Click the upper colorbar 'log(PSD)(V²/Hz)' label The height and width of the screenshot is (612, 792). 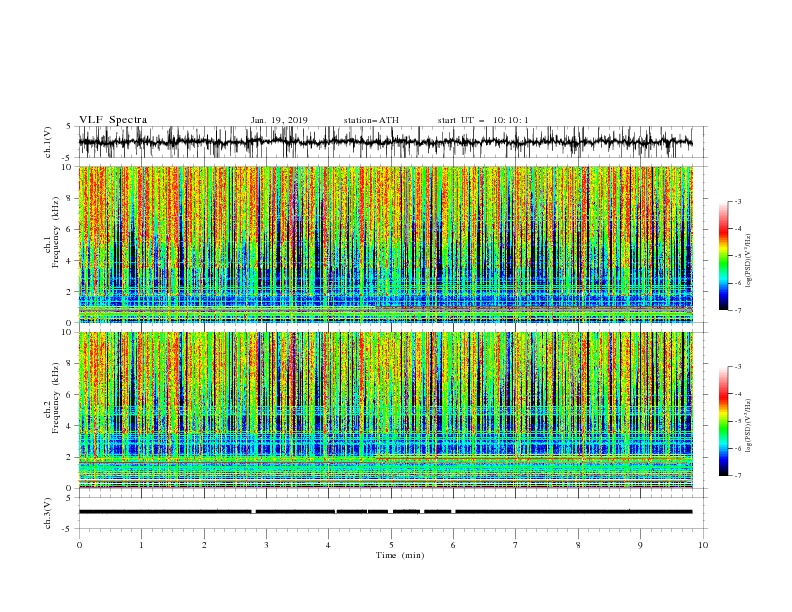click(749, 261)
